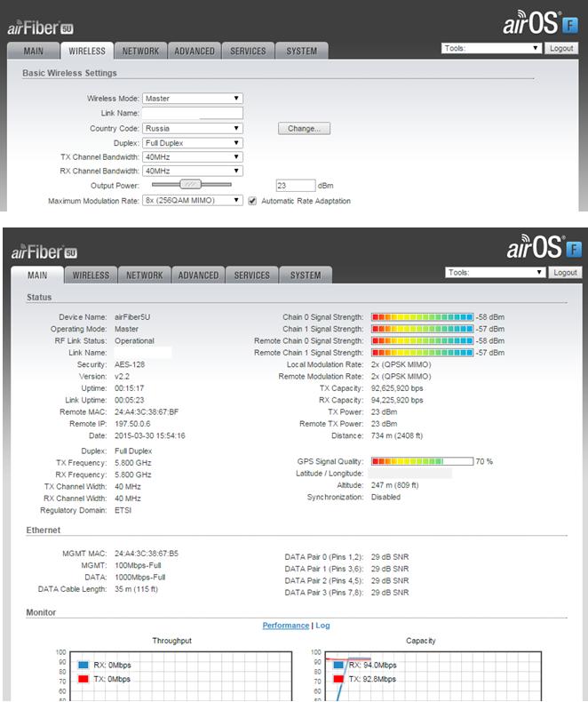Click Remote MAC value 24:A4:3C:38:67:BF
The height and width of the screenshot is (702, 588).
pos(147,412)
